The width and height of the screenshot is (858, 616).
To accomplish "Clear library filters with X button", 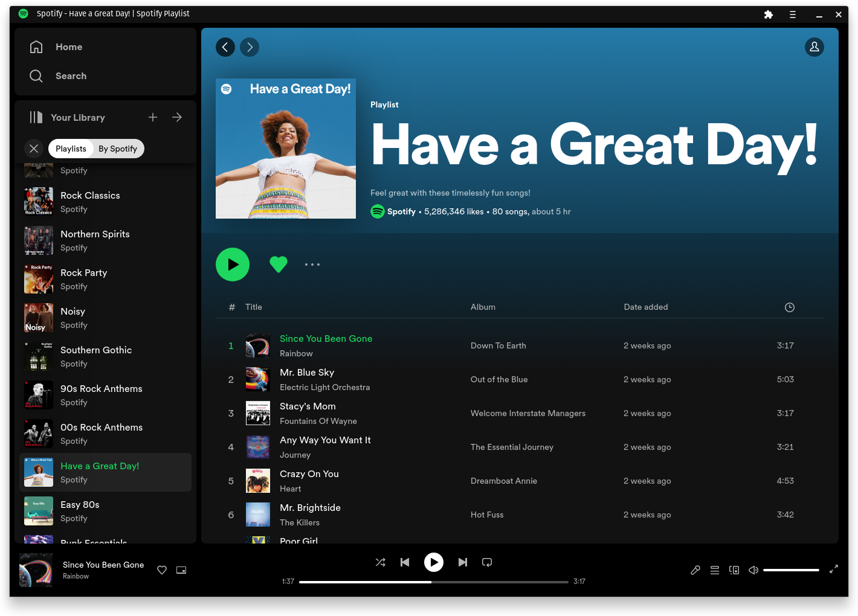I will coord(34,149).
